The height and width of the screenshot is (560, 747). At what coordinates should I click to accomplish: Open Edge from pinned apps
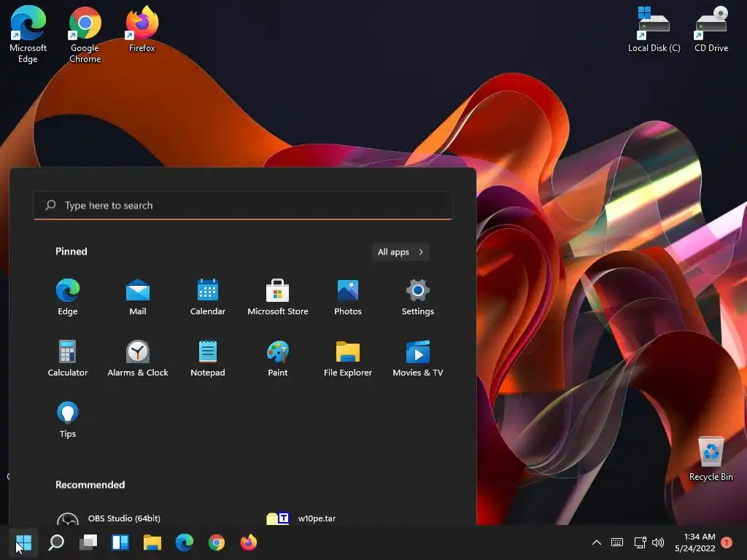(x=68, y=297)
